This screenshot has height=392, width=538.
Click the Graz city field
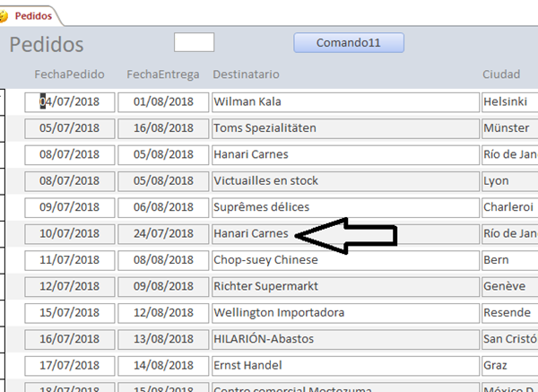[510, 366]
